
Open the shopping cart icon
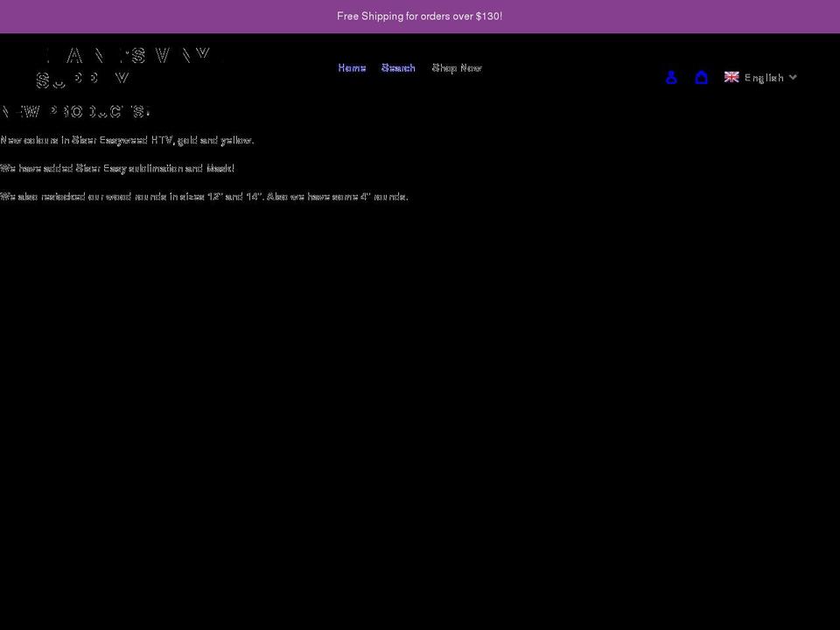[x=701, y=77]
